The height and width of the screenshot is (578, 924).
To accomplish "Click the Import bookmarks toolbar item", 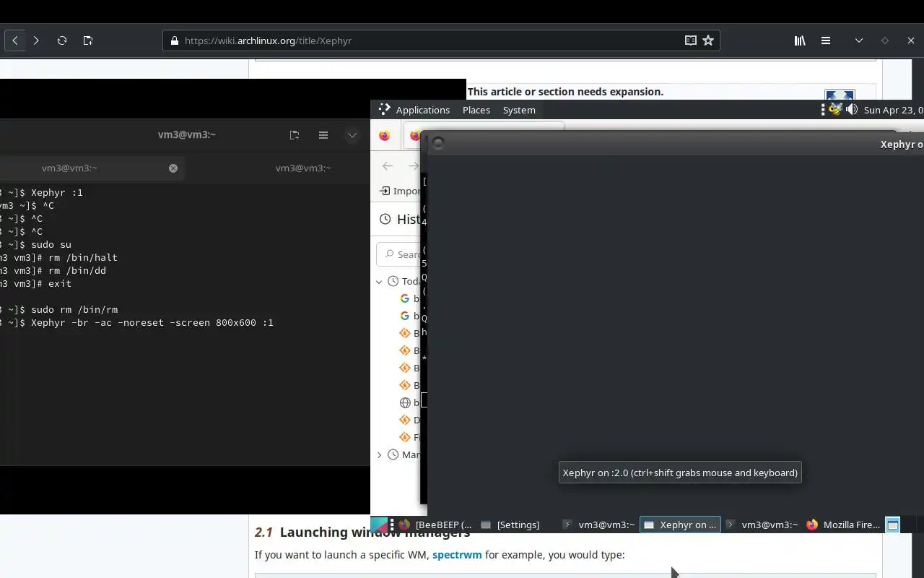I will [400, 191].
